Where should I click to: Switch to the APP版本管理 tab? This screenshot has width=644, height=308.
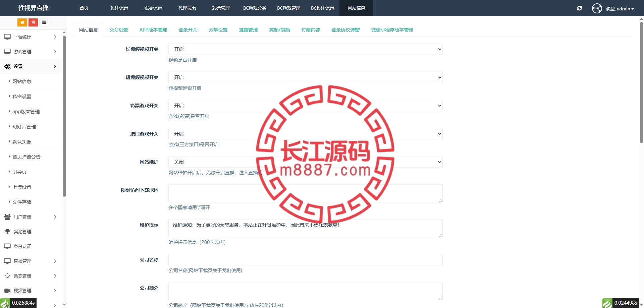click(x=153, y=30)
